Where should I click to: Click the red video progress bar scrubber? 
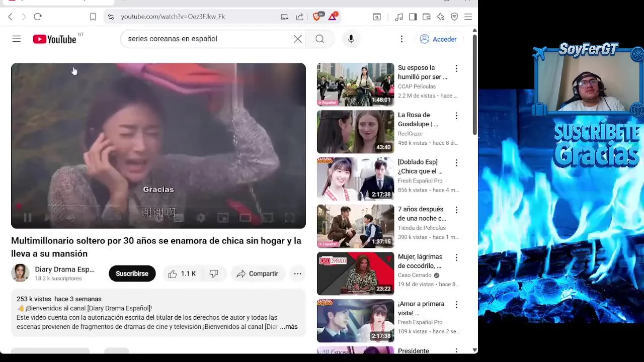pos(19,206)
